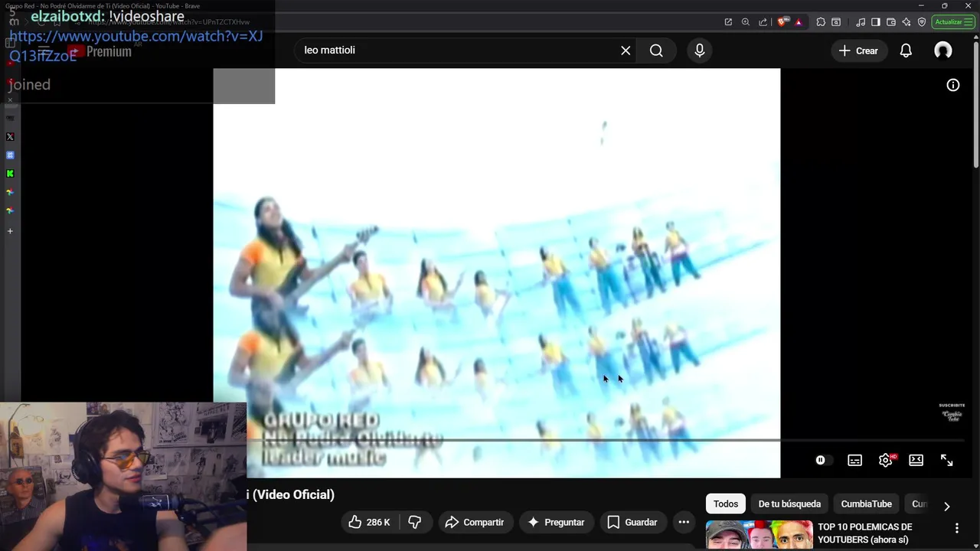980x551 pixels.
Task: Turn on subtitles in the player
Action: click(854, 460)
